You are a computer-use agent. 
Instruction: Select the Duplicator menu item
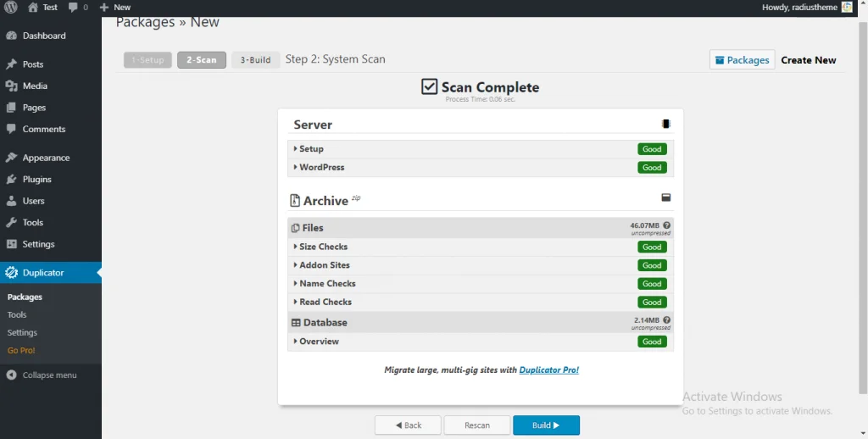pos(50,272)
